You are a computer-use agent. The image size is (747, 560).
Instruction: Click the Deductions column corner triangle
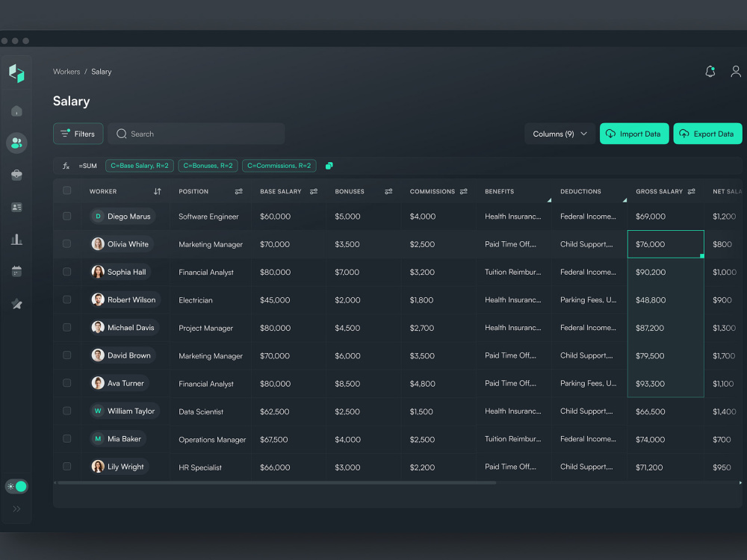(x=624, y=200)
